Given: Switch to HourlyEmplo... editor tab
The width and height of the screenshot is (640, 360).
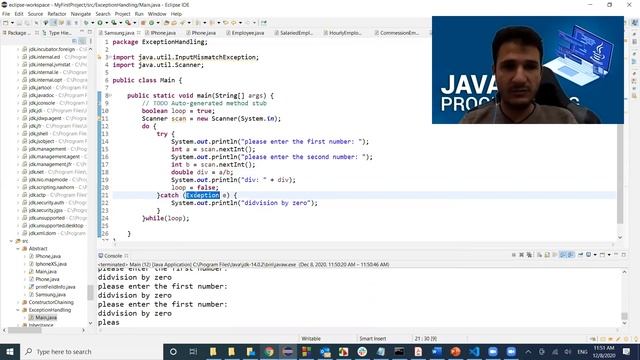Looking at the screenshot, I should pos(342,33).
